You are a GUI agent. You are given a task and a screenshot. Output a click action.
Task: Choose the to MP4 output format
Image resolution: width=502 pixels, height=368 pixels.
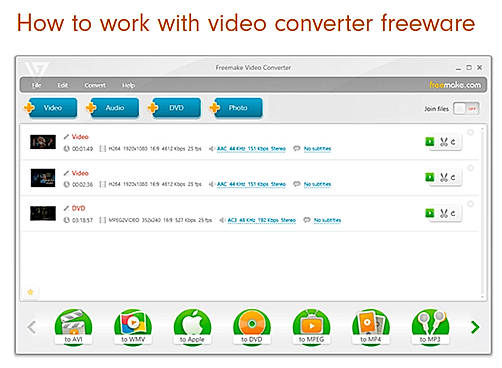tap(370, 327)
